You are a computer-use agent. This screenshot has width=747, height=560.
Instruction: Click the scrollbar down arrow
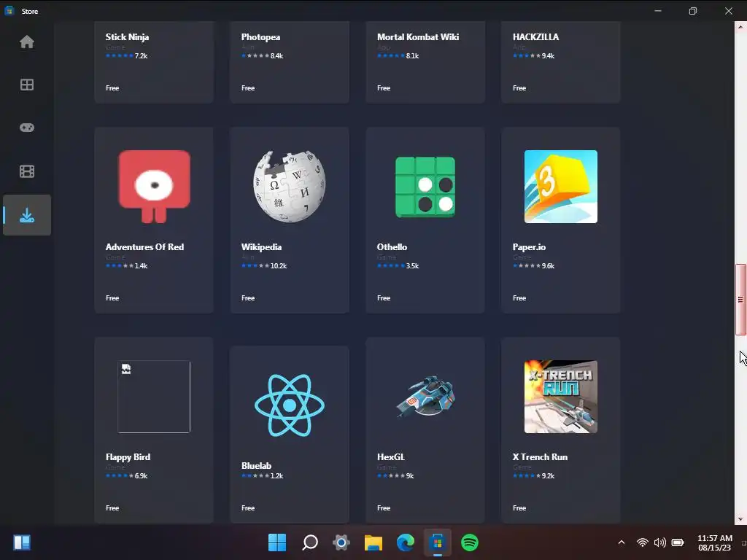740,519
